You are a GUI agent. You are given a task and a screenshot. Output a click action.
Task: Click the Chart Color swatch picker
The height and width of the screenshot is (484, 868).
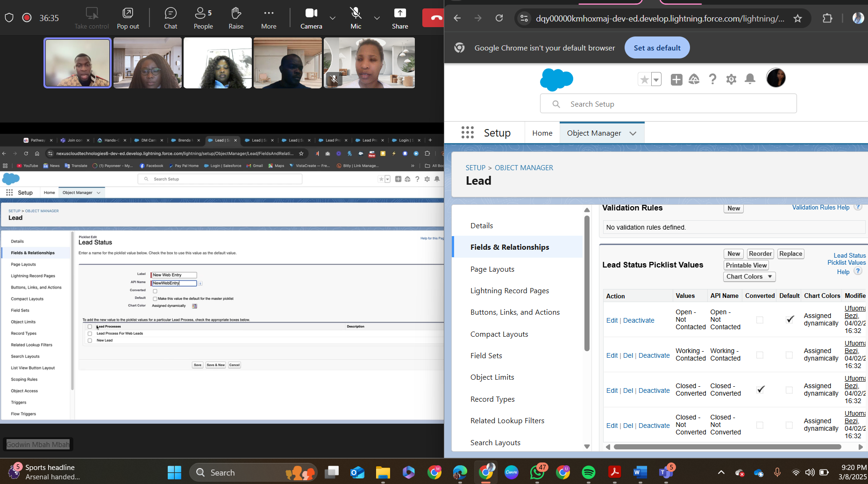(195, 306)
